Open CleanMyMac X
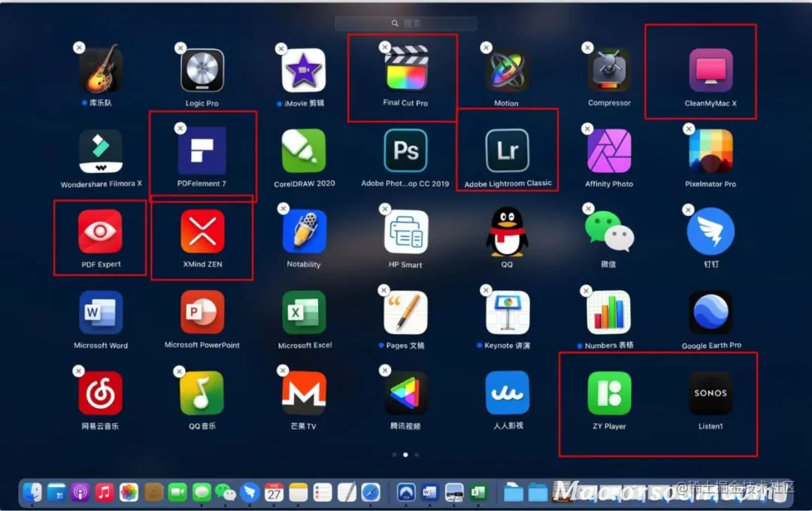812x511 pixels. point(710,70)
